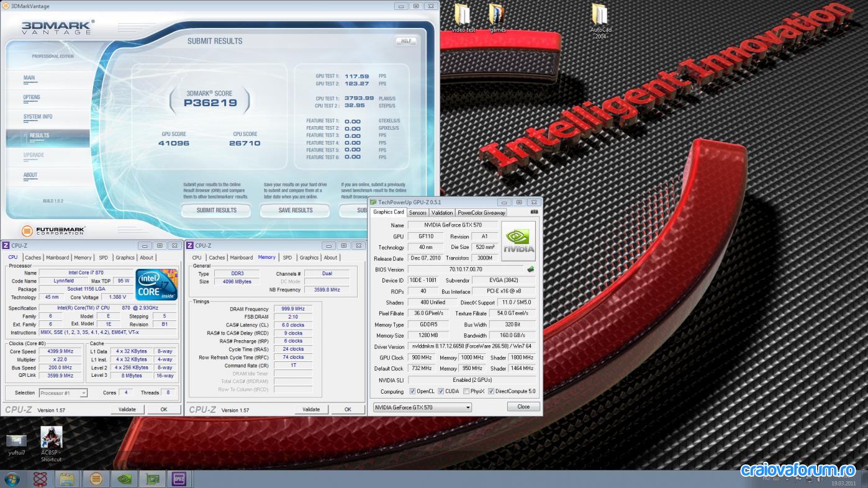This screenshot has height=488, width=868.
Task: Click OK in left CPU-Z window
Action: (164, 409)
